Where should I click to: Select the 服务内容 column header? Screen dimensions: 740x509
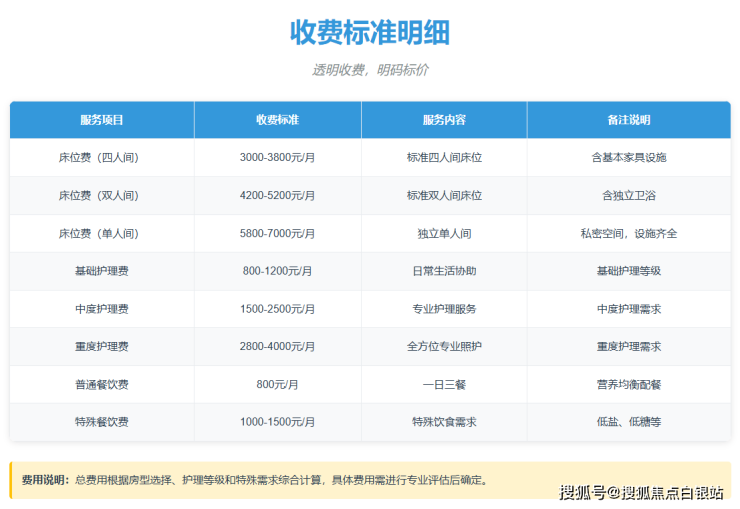pyautogui.click(x=444, y=120)
